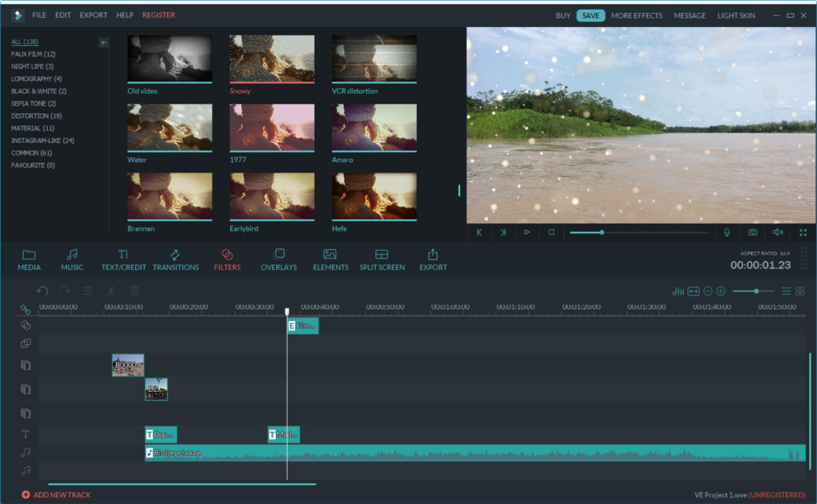Click the Filmora logo icon
This screenshot has height=504, width=817.
[x=18, y=15]
